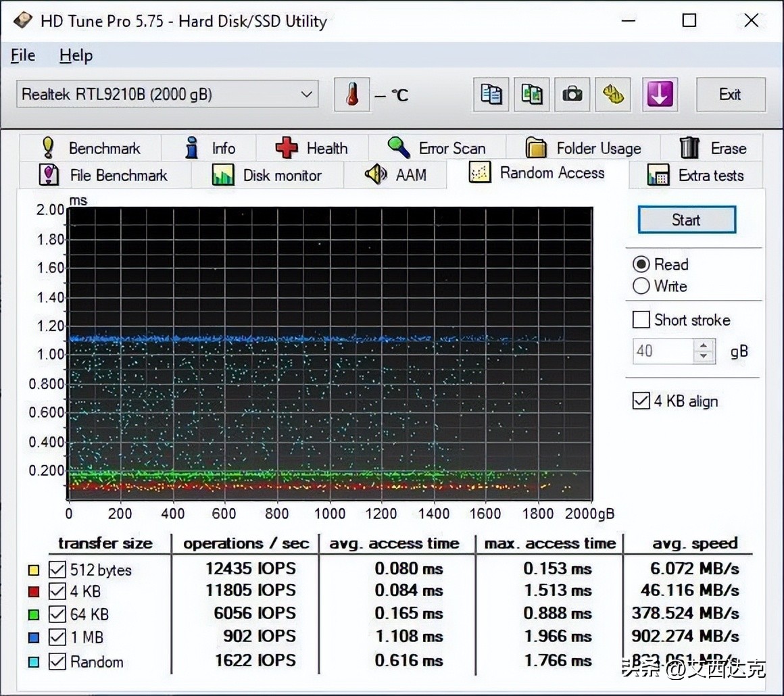This screenshot has width=784, height=696.
Task: Click the purple download arrow icon
Action: pos(660,95)
